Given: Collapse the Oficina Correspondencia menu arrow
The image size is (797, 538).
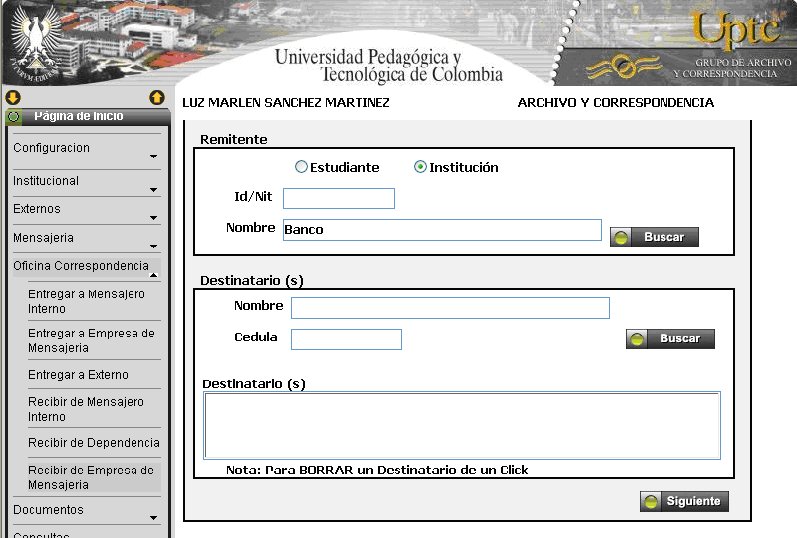Looking at the screenshot, I should point(154,275).
